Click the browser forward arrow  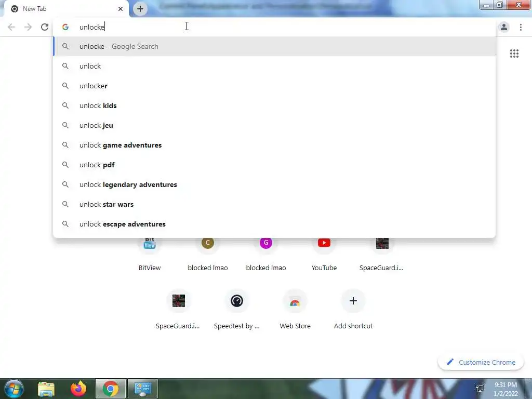(28, 27)
